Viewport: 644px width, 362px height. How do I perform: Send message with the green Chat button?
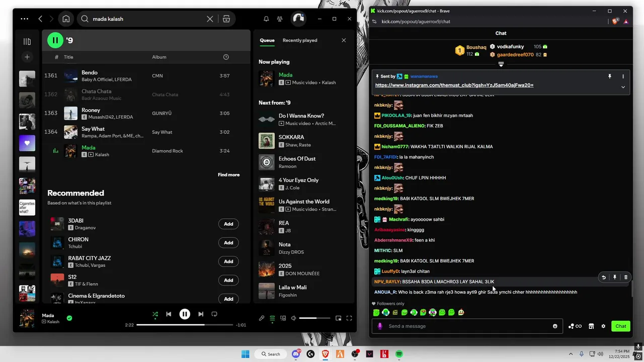(621, 326)
